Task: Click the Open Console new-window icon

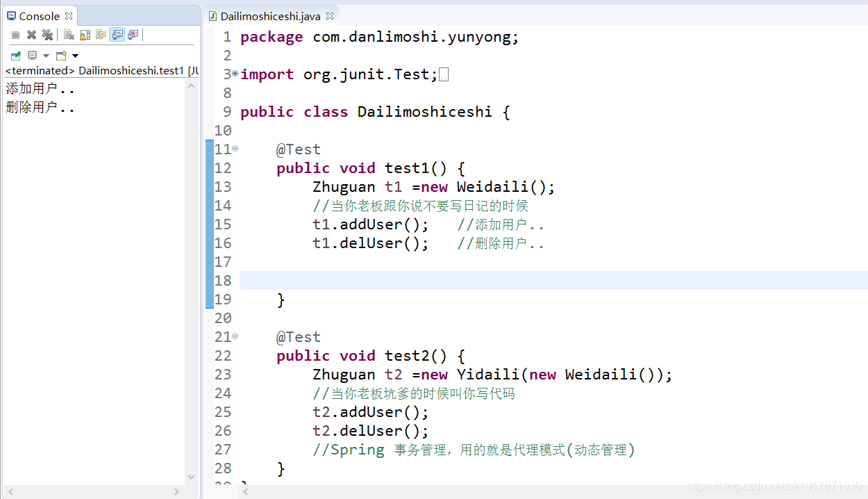Action: (61, 56)
